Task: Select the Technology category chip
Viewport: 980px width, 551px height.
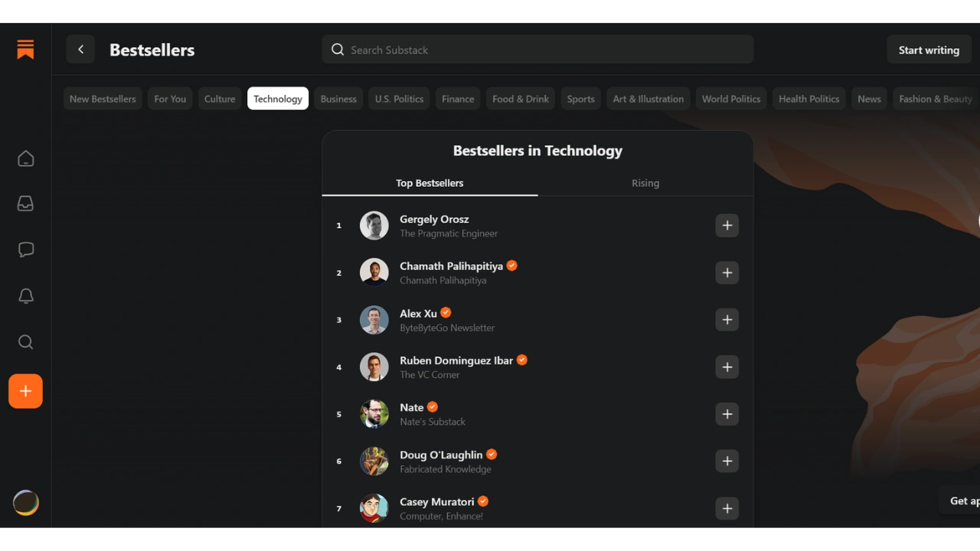Action: point(278,99)
